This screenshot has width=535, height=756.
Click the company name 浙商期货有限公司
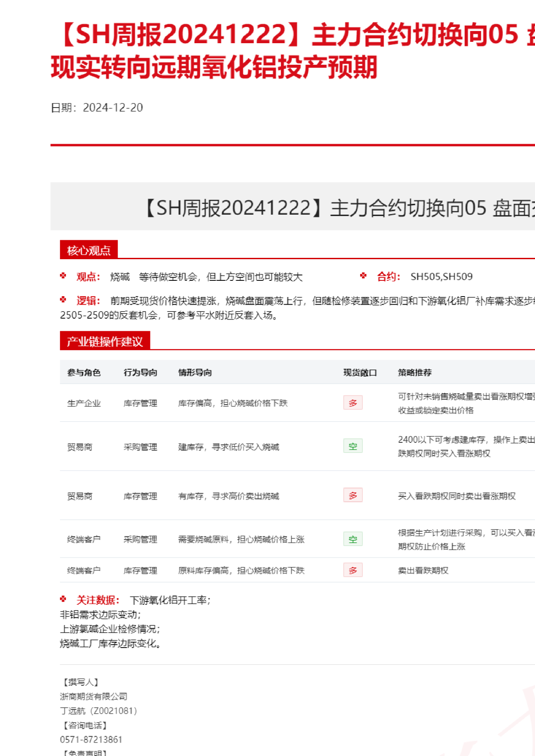[94, 696]
